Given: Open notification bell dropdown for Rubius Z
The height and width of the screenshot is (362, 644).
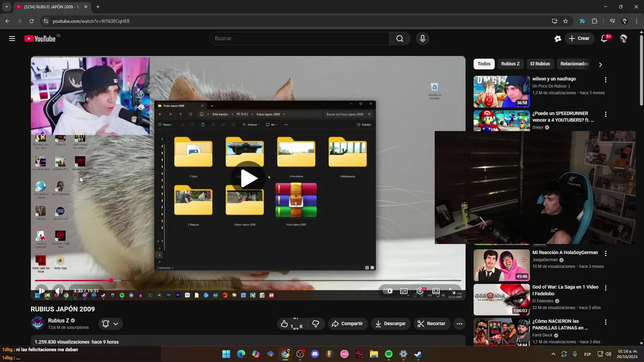Looking at the screenshot, I should pyautogui.click(x=110, y=324).
